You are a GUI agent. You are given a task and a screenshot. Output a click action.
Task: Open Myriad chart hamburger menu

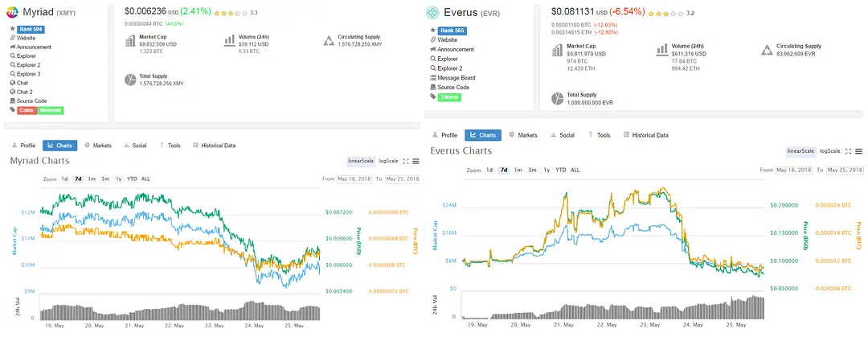(416, 162)
